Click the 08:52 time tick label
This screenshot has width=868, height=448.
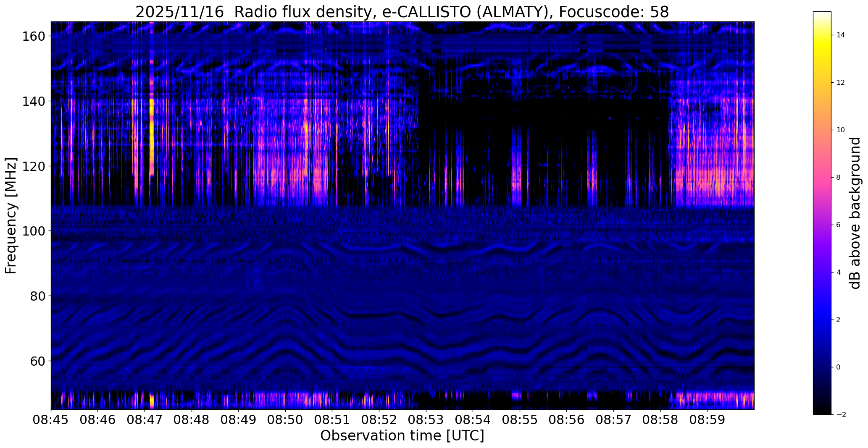pyautogui.click(x=379, y=420)
